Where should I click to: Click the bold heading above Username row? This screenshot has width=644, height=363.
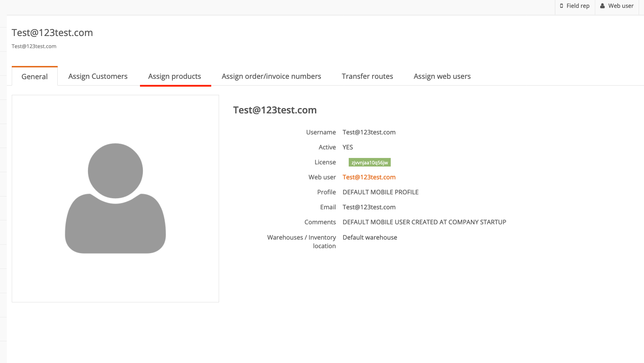[x=275, y=110]
